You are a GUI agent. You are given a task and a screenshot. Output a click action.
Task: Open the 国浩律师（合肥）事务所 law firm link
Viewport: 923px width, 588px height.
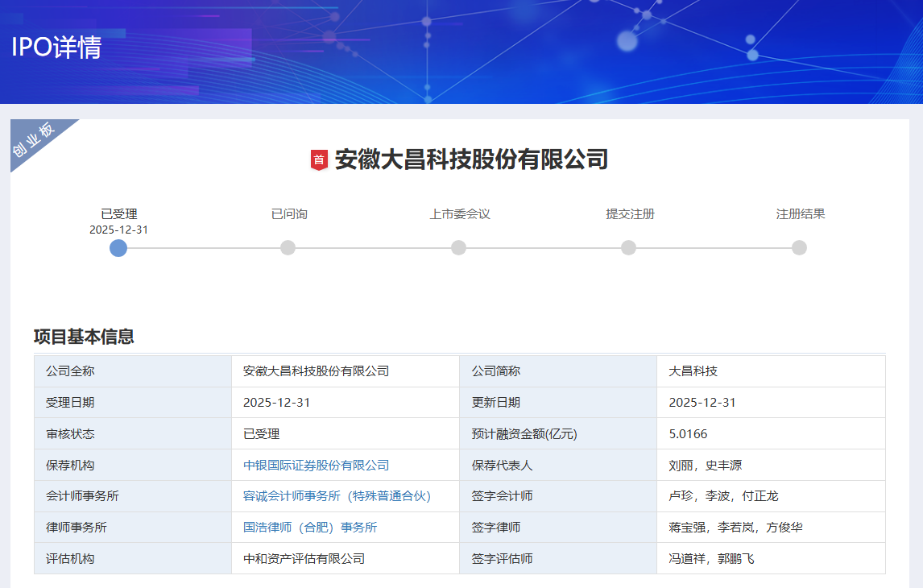(x=310, y=528)
